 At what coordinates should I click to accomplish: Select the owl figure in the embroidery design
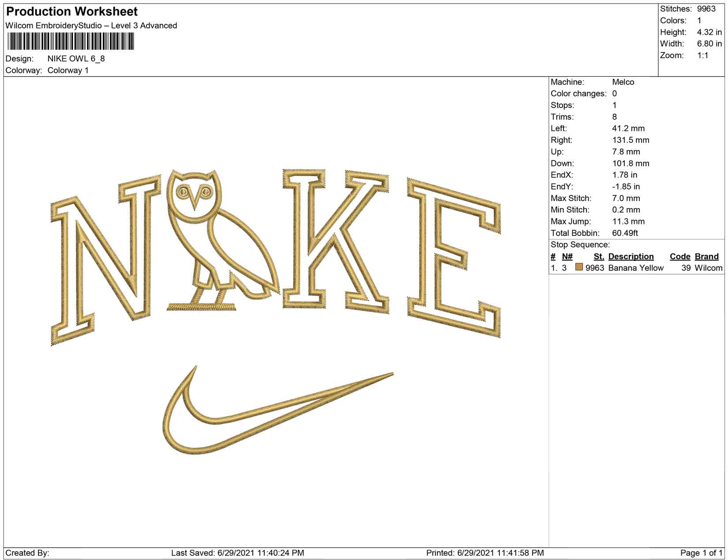coord(223,239)
